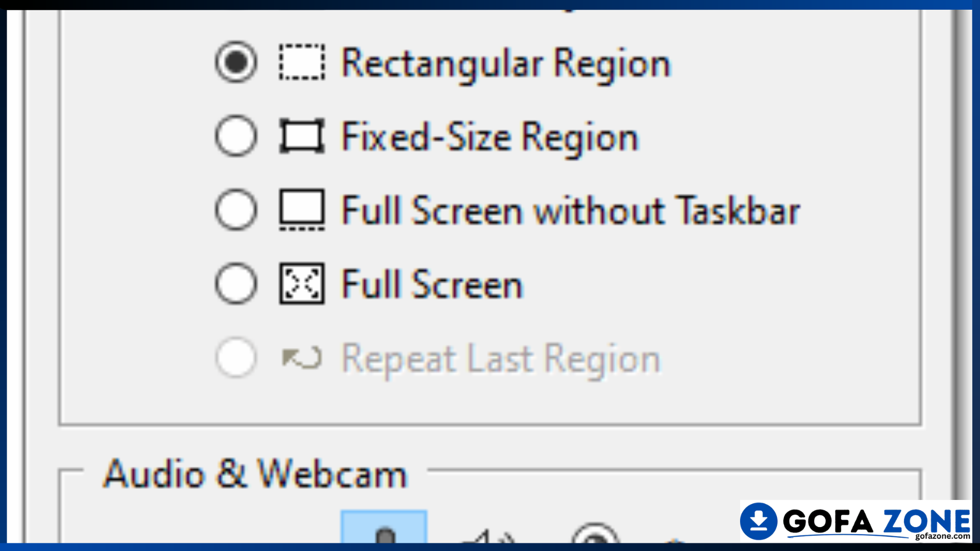Select the disabled Repeat Last Region radio
Image resolution: width=980 pixels, height=551 pixels.
235,358
